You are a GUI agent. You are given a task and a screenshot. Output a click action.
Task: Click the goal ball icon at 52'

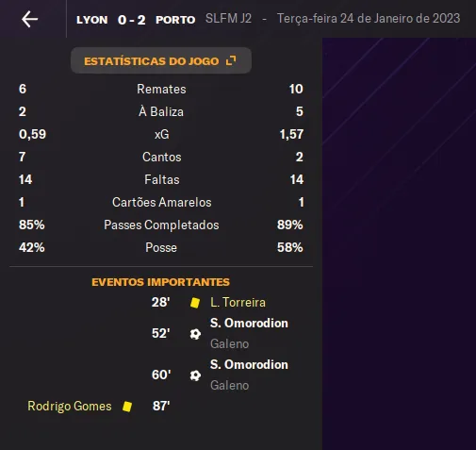[195, 334]
